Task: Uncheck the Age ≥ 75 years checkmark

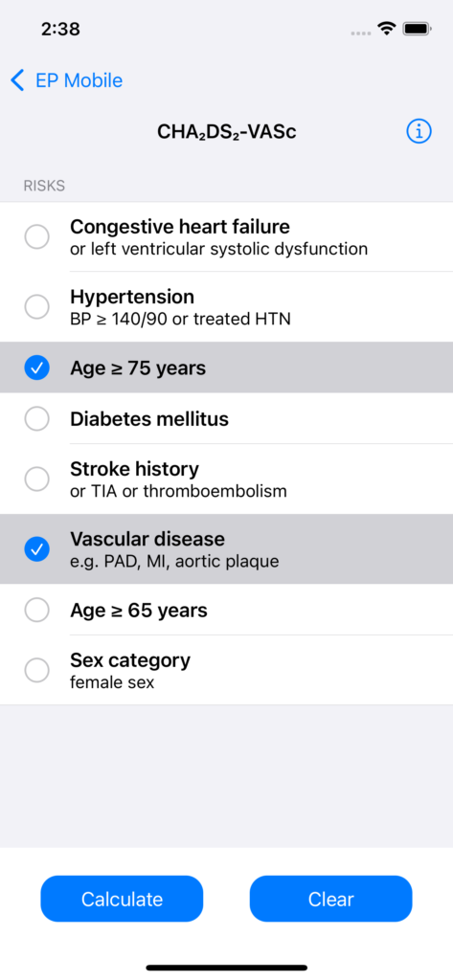Action: pyautogui.click(x=37, y=368)
